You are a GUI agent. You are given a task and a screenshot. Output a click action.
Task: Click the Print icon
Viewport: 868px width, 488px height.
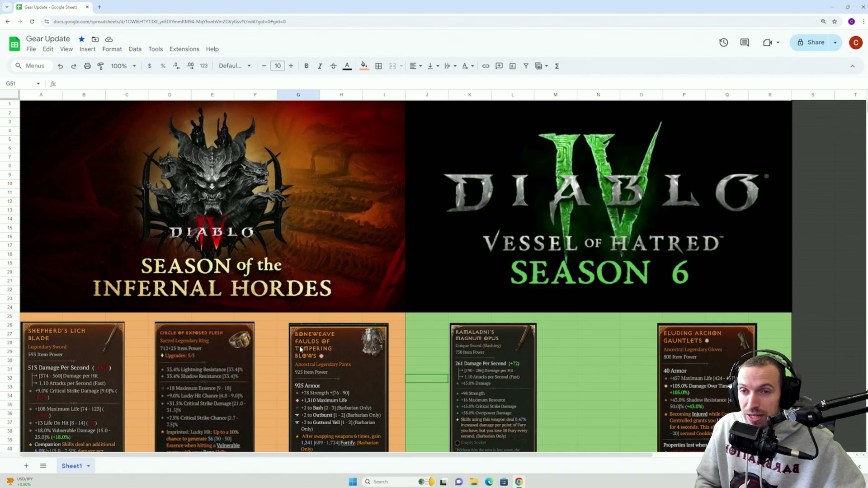click(87, 66)
